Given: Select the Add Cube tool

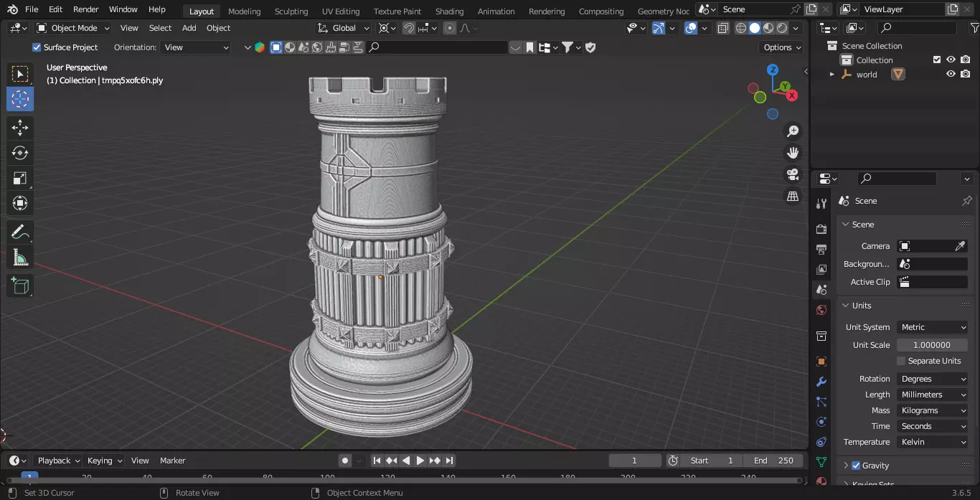Looking at the screenshot, I should [x=20, y=286].
